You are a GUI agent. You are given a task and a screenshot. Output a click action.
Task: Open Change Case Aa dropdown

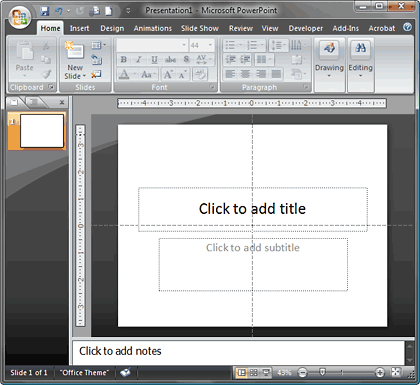148,74
